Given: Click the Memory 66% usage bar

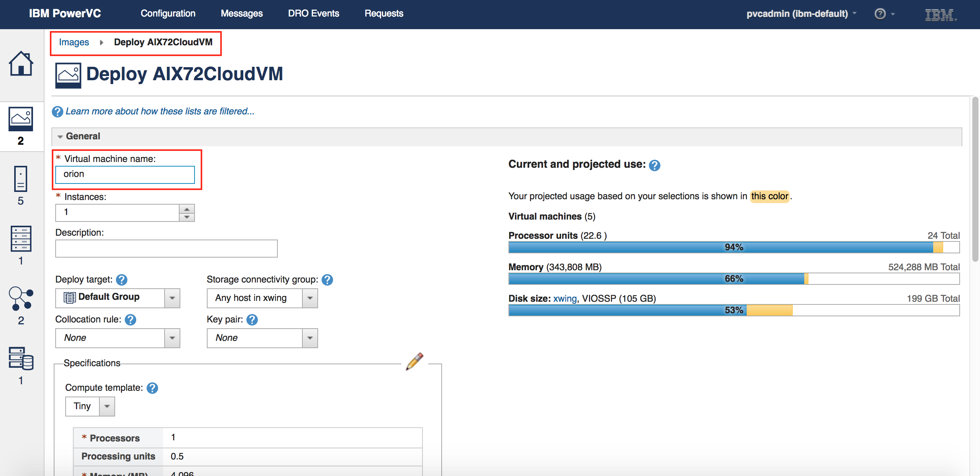Looking at the screenshot, I should click(x=734, y=279).
